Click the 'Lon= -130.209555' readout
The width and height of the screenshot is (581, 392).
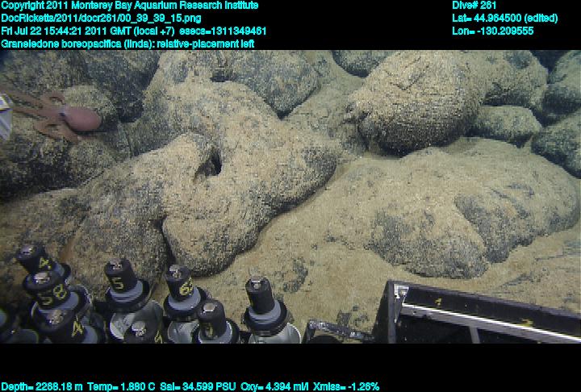tap(493, 31)
